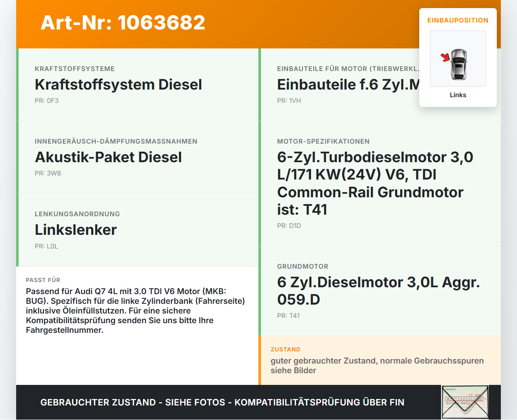Open the envelope thumbnail in footer
This screenshot has width=517, height=420.
465,402
